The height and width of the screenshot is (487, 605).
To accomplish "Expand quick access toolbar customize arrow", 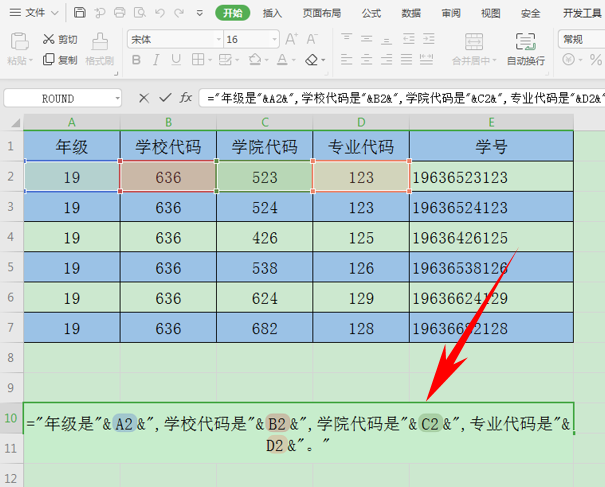I will click(x=200, y=13).
